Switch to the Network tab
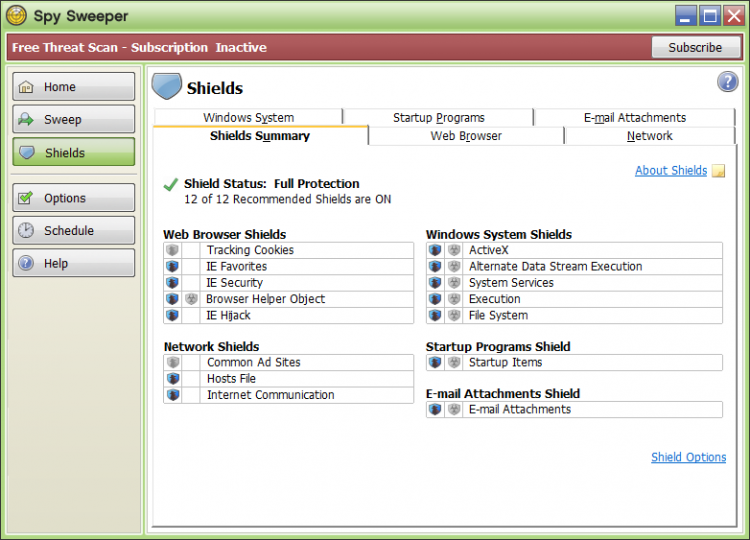The width and height of the screenshot is (750, 540). coord(650,136)
